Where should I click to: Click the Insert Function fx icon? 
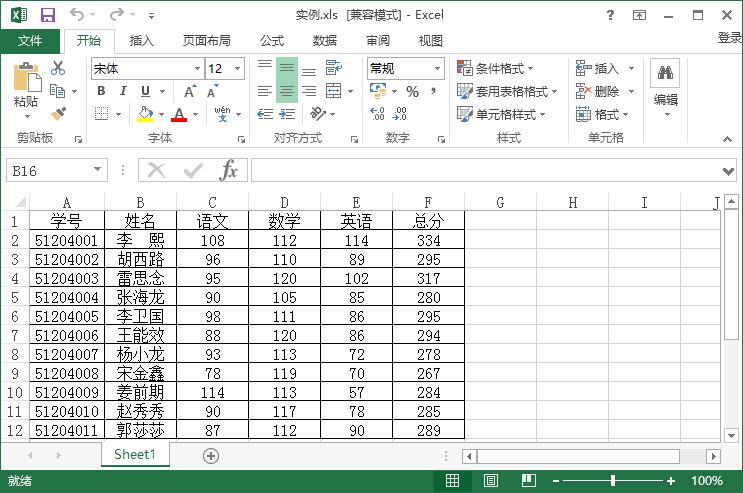[x=229, y=171]
